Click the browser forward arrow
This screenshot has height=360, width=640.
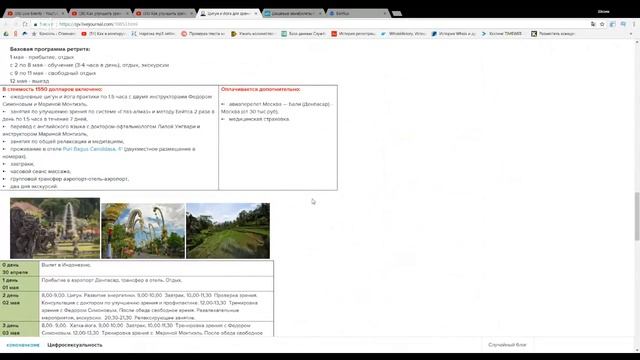coord(16,24)
